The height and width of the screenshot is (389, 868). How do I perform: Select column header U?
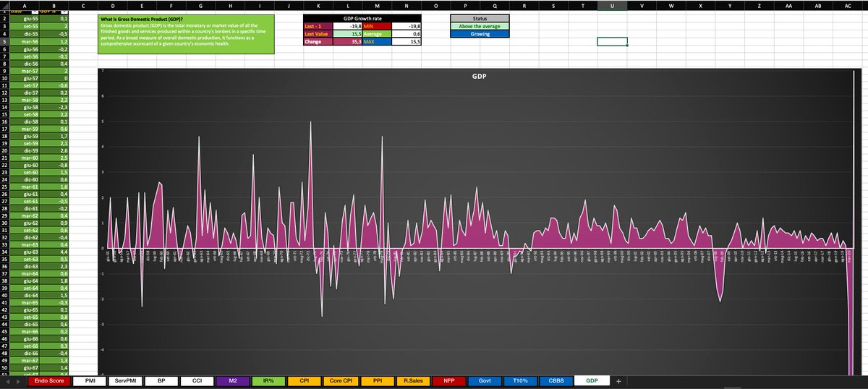point(612,5)
